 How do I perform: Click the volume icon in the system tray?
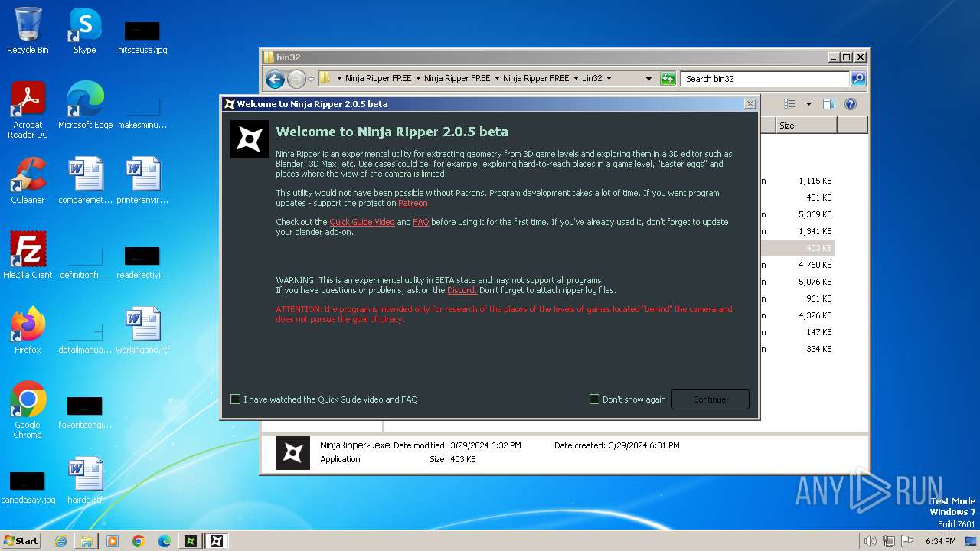tap(870, 541)
